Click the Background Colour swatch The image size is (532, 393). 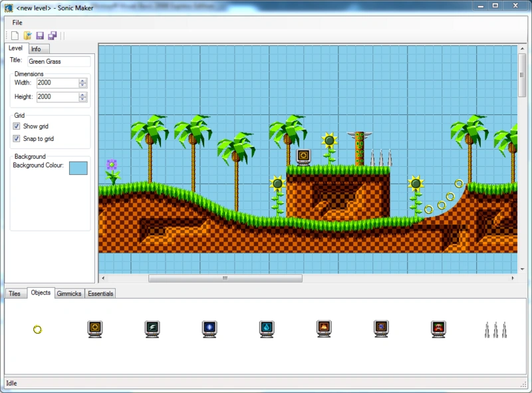point(78,168)
